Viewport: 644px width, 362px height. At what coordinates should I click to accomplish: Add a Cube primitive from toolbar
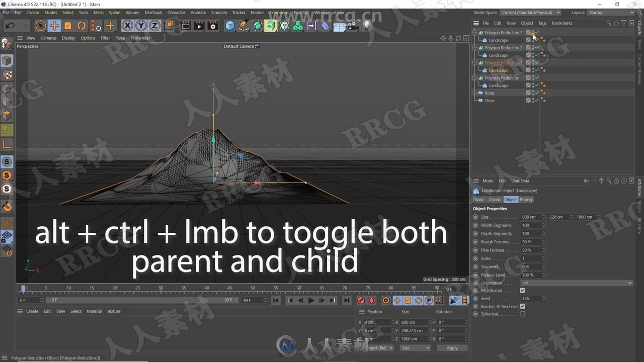[x=230, y=26]
